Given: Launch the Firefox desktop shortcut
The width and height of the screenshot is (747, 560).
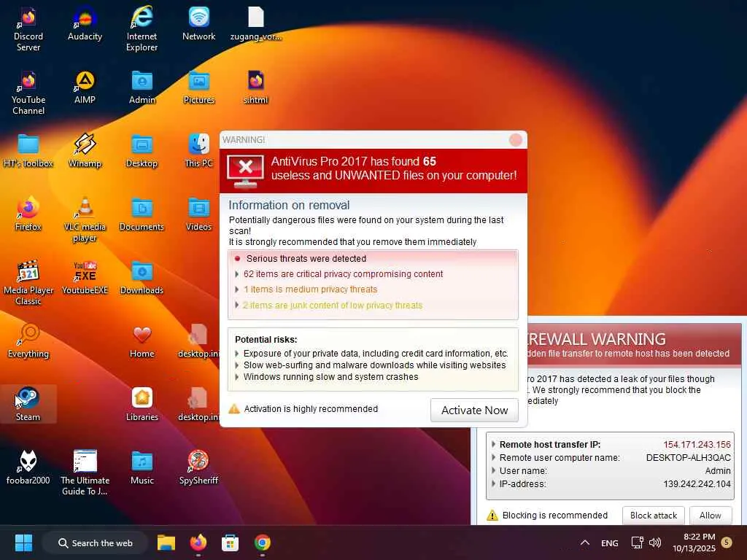Looking at the screenshot, I should (28, 214).
